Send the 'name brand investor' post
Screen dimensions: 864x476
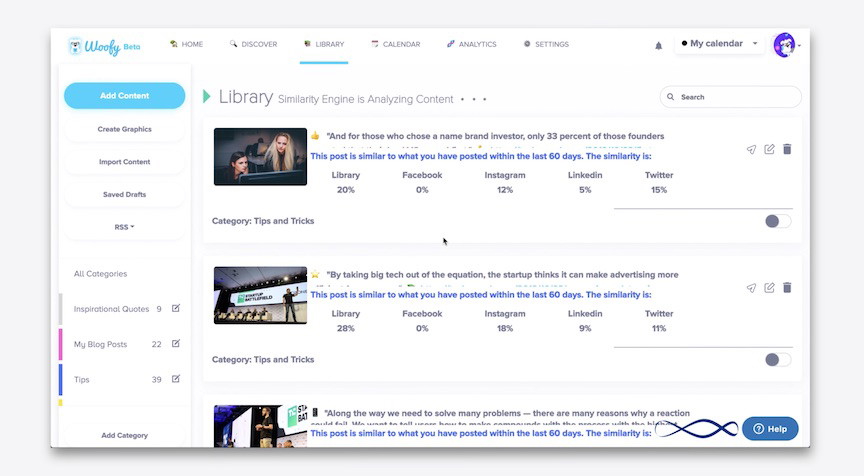[751, 149]
